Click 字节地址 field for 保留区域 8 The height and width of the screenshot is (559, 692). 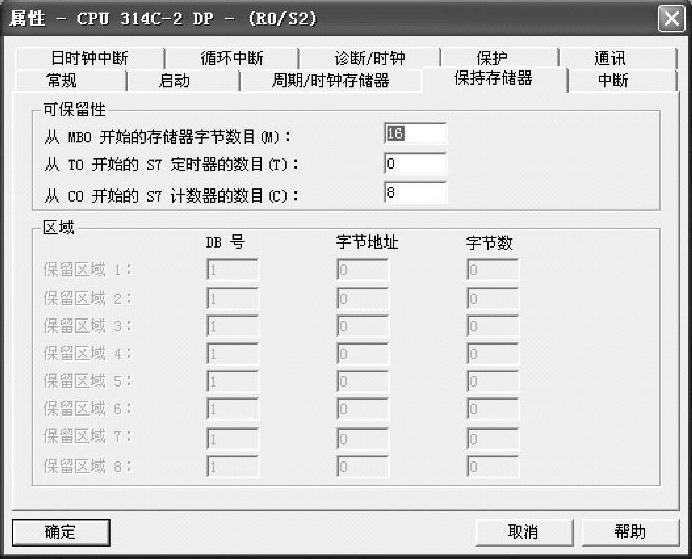362,466
